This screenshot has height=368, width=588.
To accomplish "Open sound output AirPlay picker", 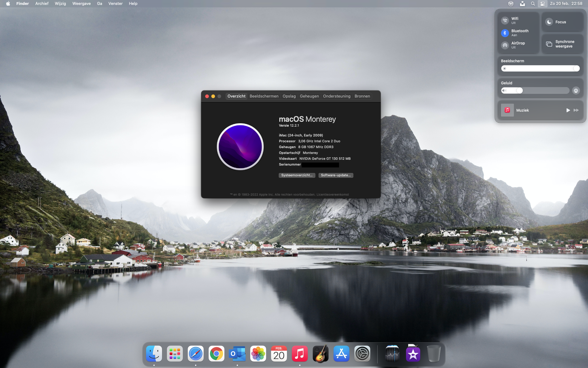I will (576, 90).
